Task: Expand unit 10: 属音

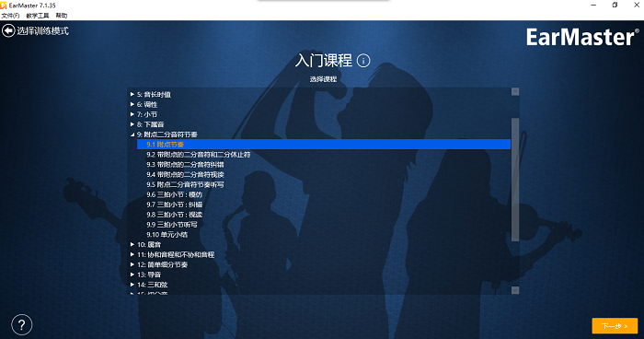Action: pyautogui.click(x=132, y=244)
